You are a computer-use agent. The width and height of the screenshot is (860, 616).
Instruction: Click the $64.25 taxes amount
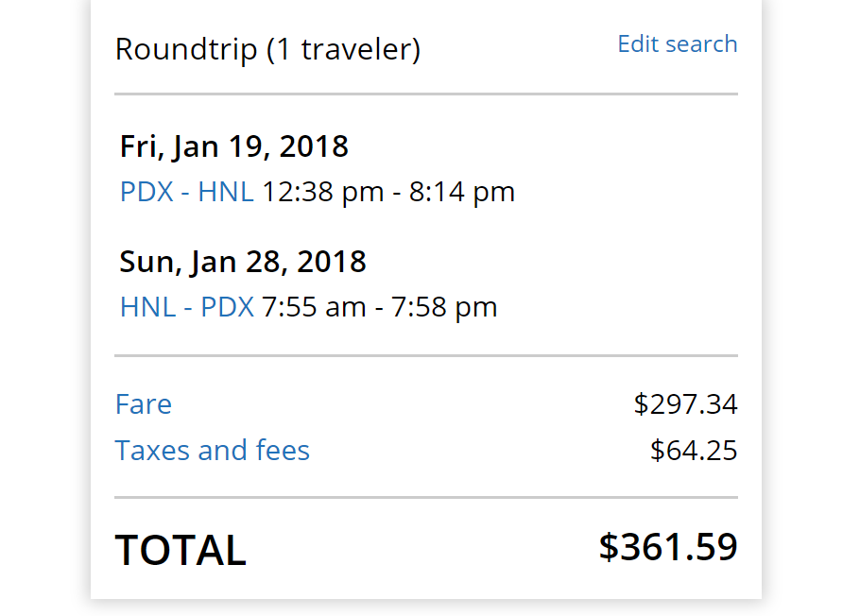click(694, 451)
